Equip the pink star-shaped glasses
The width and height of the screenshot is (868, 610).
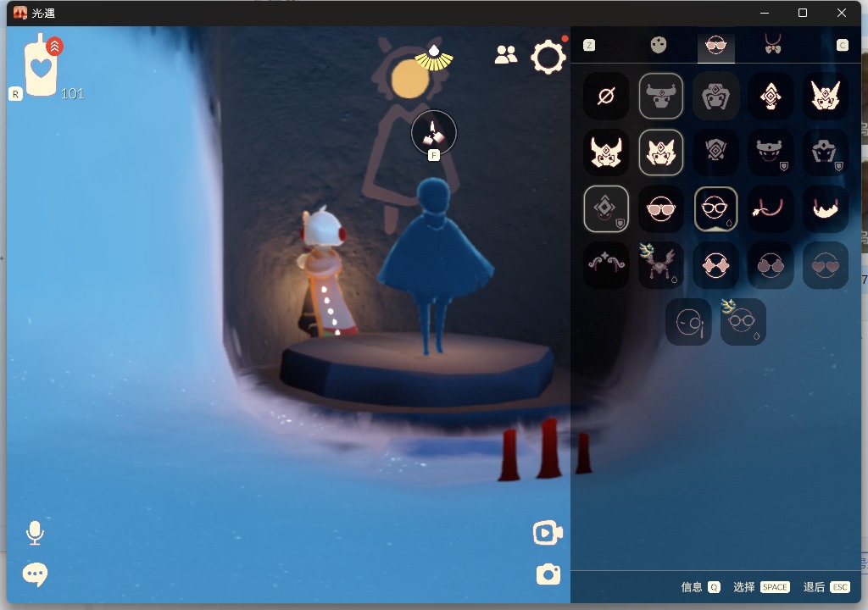pyautogui.click(x=715, y=265)
